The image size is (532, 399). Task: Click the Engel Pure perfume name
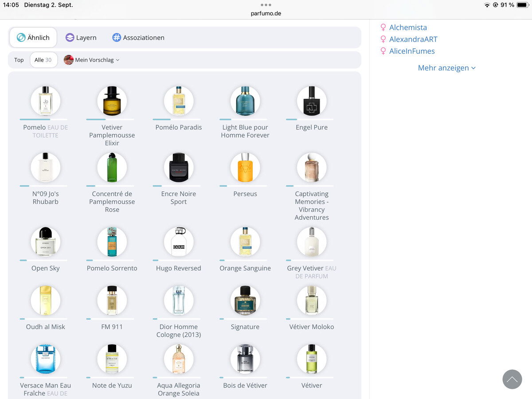[x=312, y=128]
